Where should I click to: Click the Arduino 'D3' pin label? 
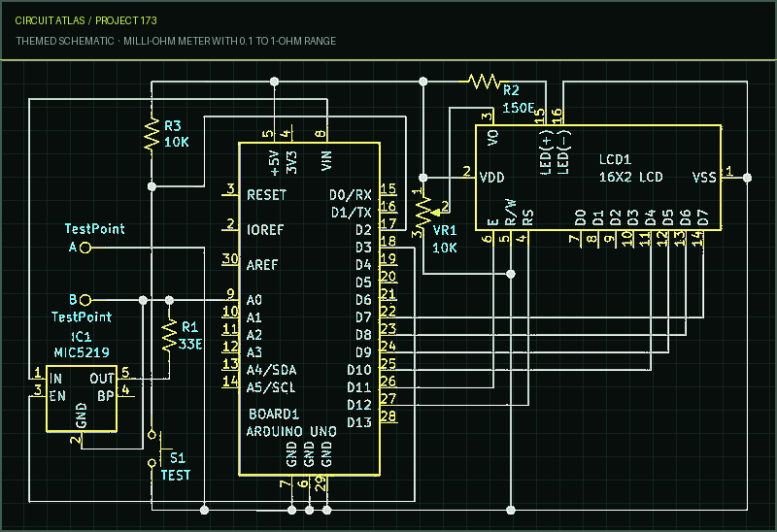click(363, 248)
